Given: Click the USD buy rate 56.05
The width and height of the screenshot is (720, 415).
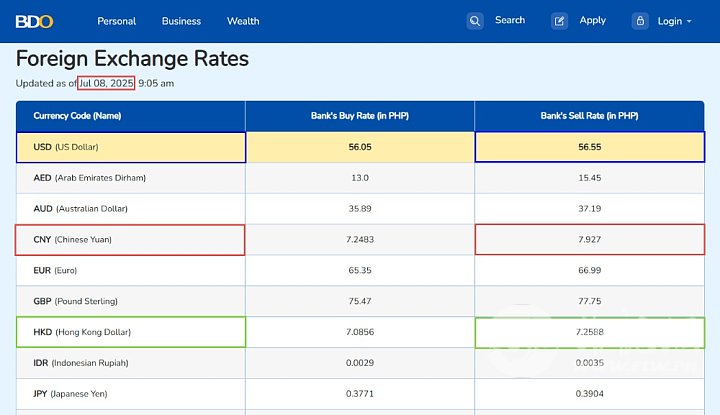Looking at the screenshot, I should (x=360, y=147).
